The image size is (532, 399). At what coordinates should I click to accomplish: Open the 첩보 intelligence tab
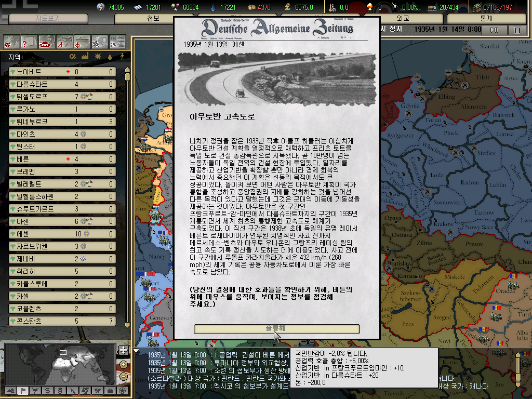[153, 18]
